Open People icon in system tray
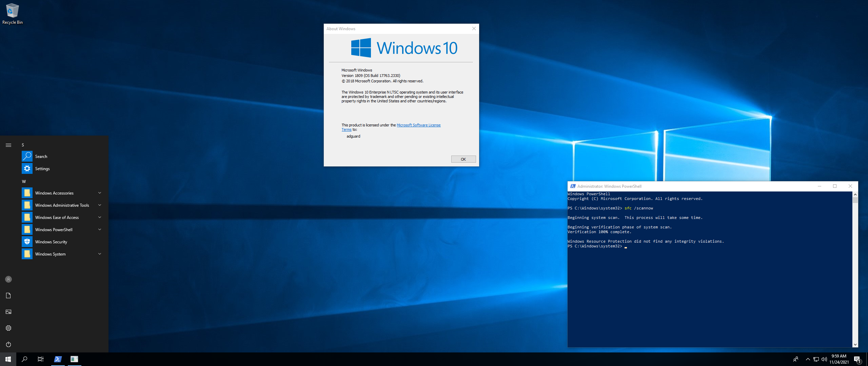The width and height of the screenshot is (868, 366). pos(796,359)
